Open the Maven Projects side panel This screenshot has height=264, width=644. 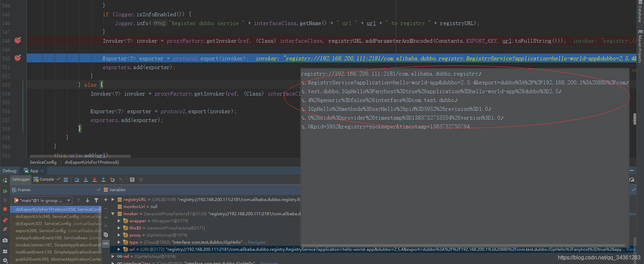pyautogui.click(x=640, y=46)
